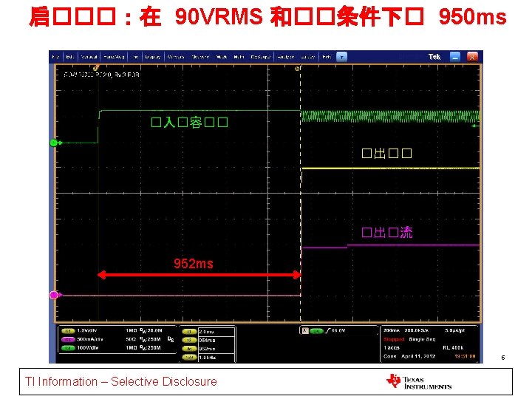The image size is (532, 399).
Task: Click the TI Information – Selective Disclosure text
Action: pyautogui.click(x=120, y=382)
